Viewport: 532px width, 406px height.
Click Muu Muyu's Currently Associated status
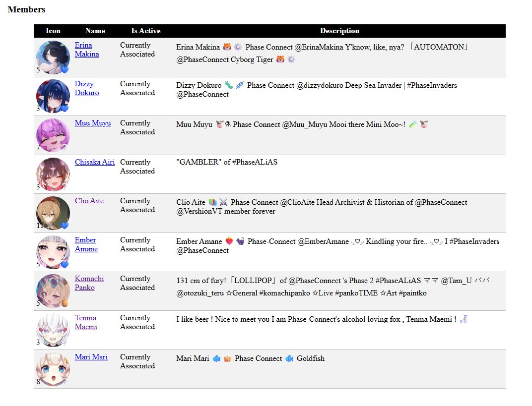click(137, 127)
